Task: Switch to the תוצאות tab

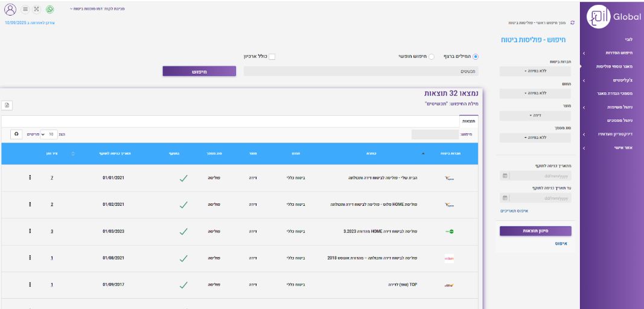Action: 468,121
